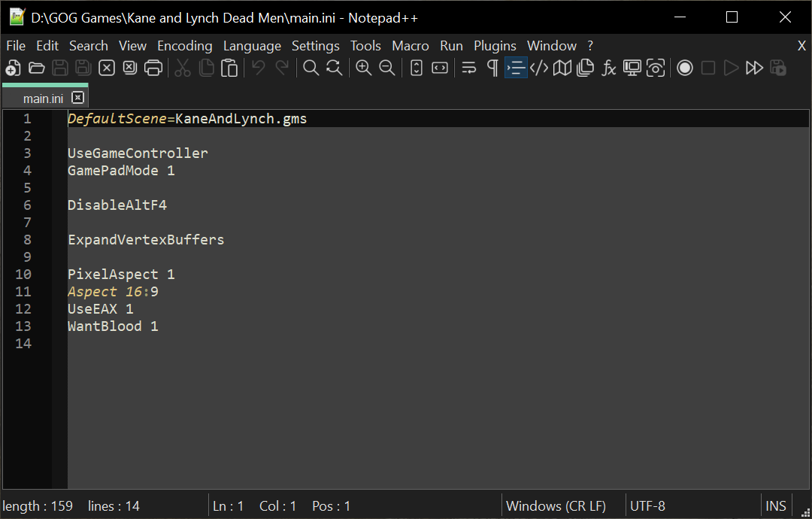Click the Save All icon
812x519 pixels.
click(83, 68)
